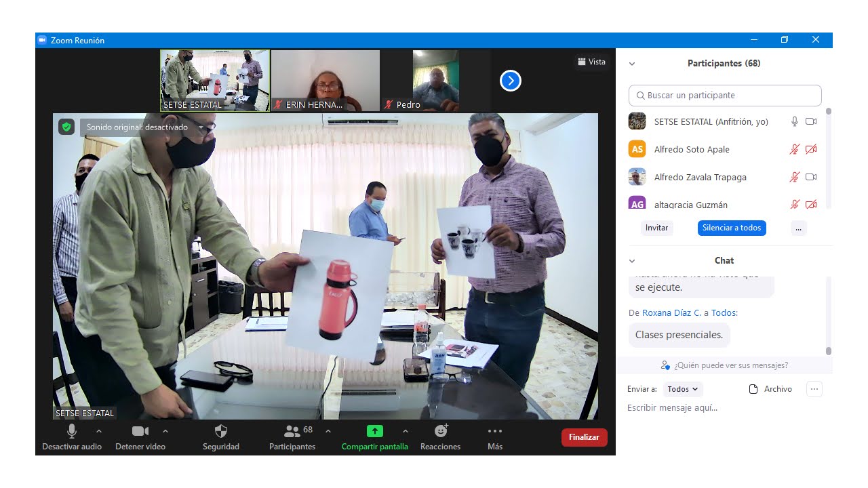Click the Archivo file icon in chat
This screenshot has width=868, height=488.
[x=753, y=389]
